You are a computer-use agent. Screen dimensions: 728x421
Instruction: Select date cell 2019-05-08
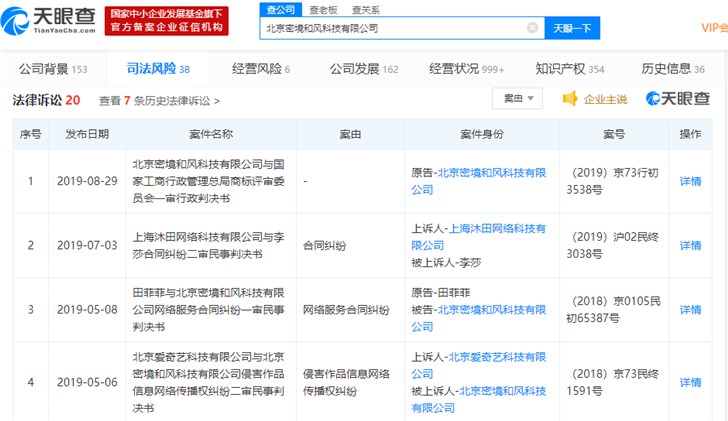point(87,310)
